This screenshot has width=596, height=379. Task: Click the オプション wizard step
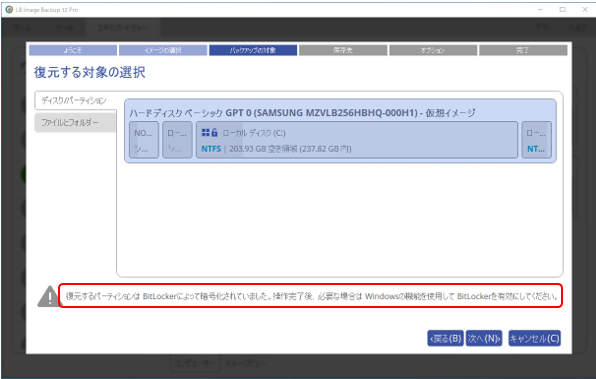tap(433, 50)
